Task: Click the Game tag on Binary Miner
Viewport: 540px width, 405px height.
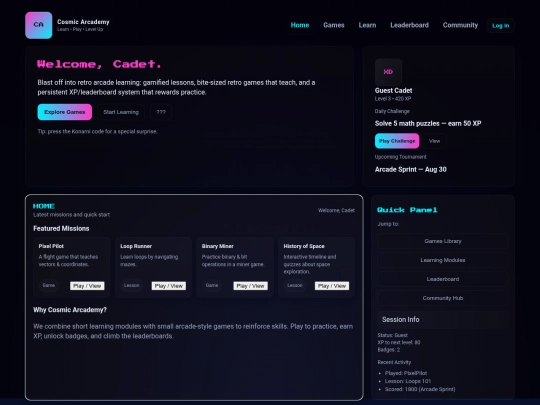Action: point(212,285)
